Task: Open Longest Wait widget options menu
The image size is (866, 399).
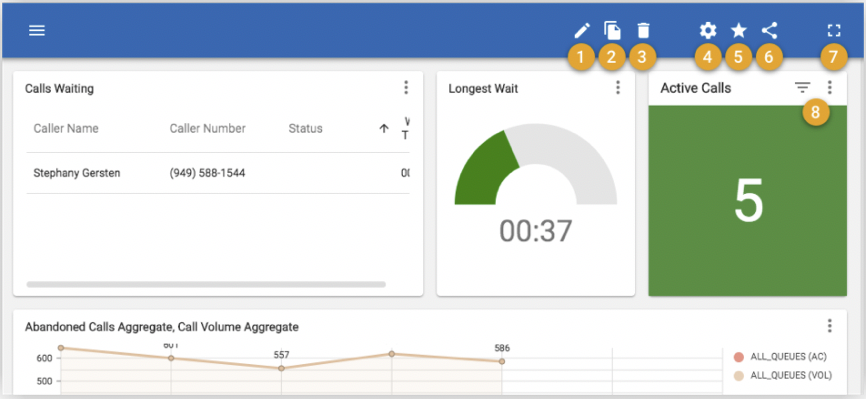Action: click(x=618, y=87)
